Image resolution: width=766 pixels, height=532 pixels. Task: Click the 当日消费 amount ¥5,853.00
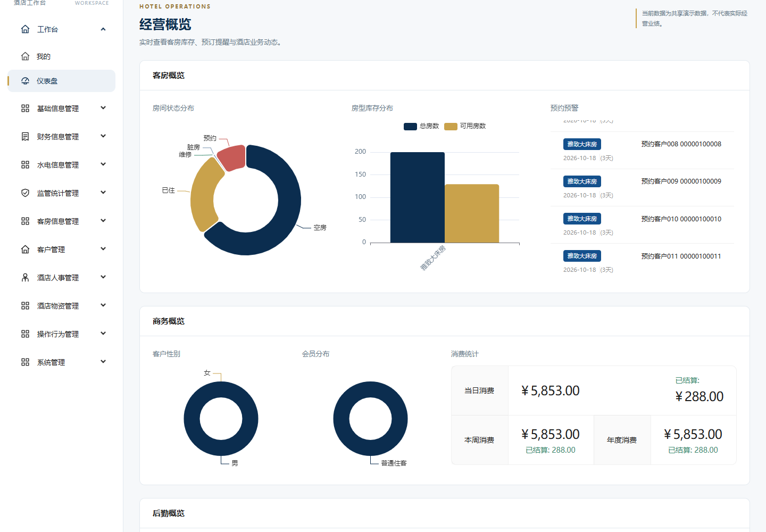click(x=551, y=390)
